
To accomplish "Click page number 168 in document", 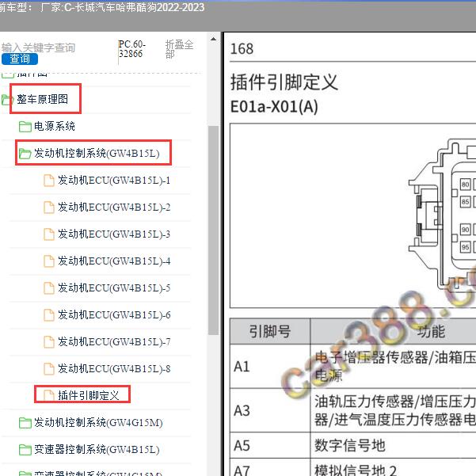I will coord(242,49).
